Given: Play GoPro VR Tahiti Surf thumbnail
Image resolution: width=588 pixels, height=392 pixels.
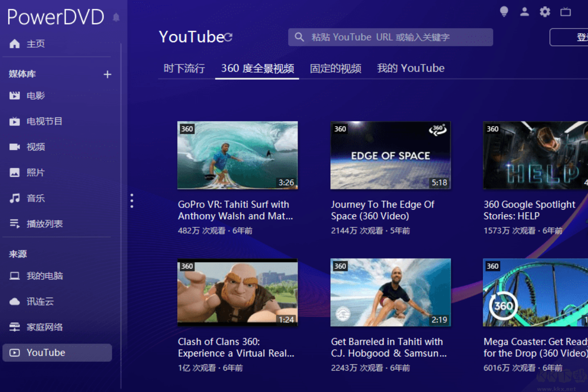Looking at the screenshot, I should click(237, 155).
